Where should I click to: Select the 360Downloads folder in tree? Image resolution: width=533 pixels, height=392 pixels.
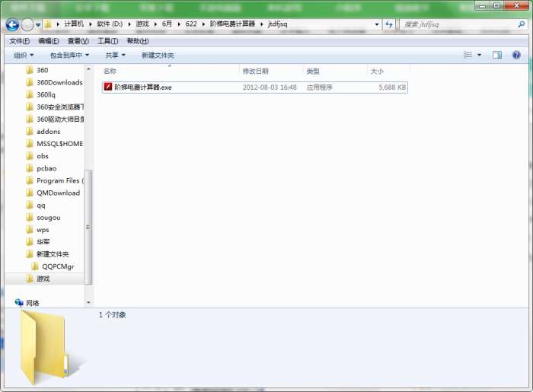59,82
